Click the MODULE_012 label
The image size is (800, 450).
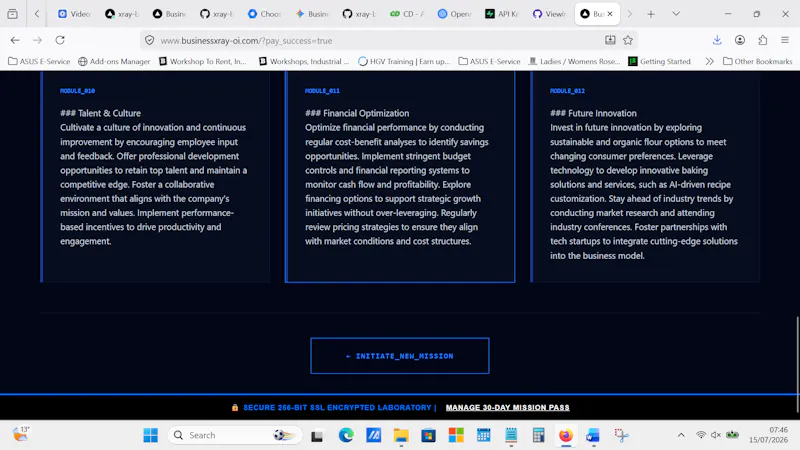pyautogui.click(x=567, y=91)
